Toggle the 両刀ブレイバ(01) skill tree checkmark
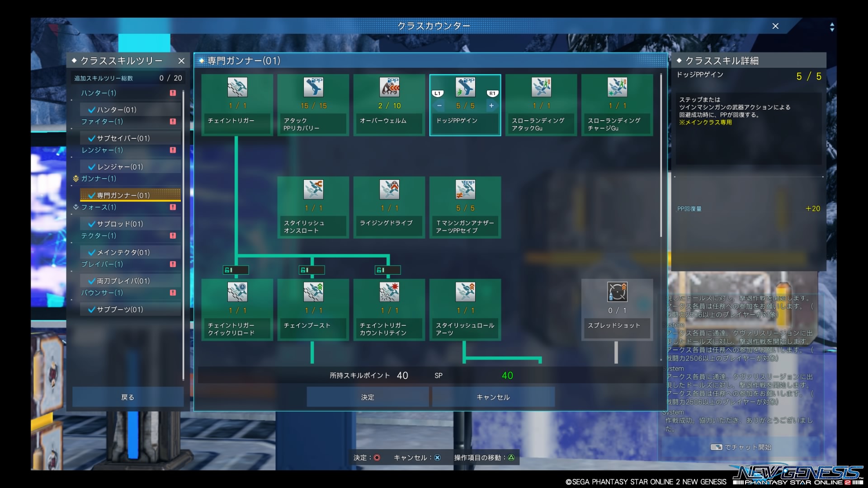Screen dimensions: 868x488 [92, 281]
